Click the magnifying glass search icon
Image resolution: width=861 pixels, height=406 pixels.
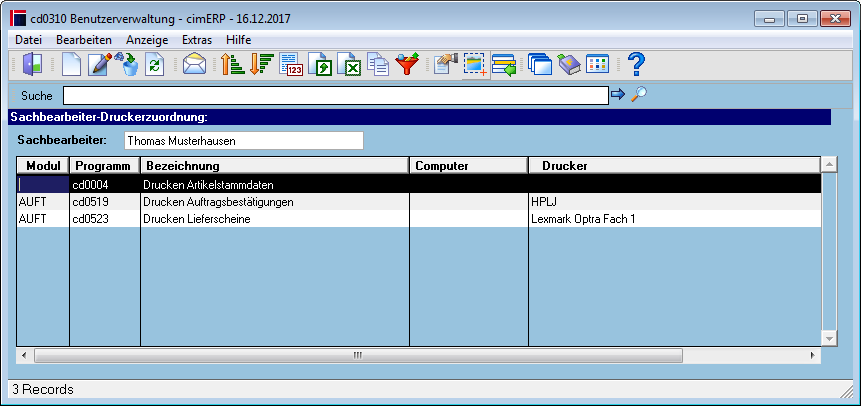pos(638,94)
